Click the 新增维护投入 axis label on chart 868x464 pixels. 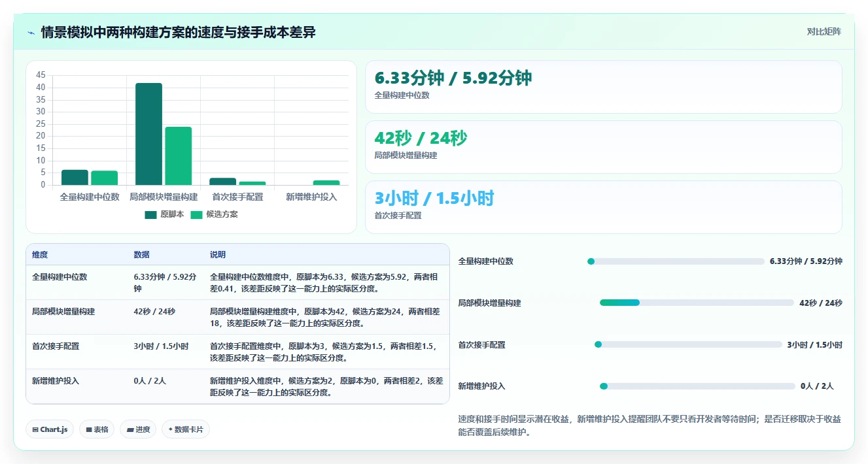pos(311,197)
